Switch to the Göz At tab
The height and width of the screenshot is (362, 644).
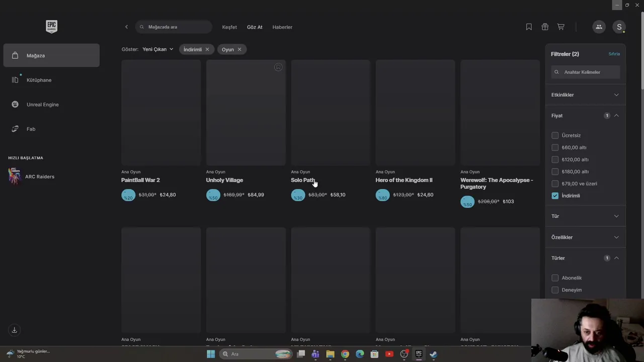point(255,27)
